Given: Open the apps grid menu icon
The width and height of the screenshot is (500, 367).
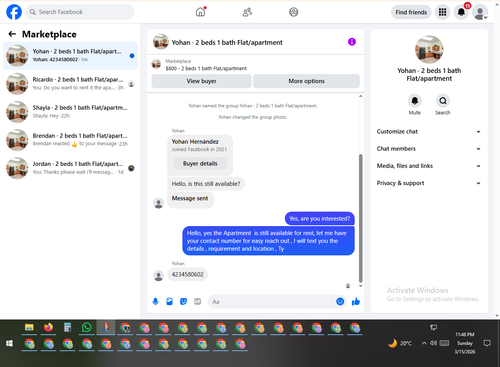Looking at the screenshot, I should coord(442,12).
